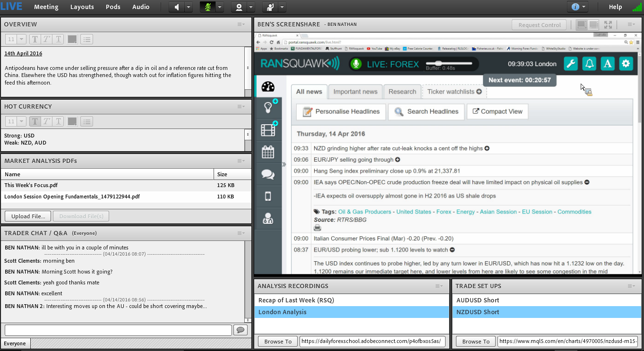Image resolution: width=644 pixels, height=351 pixels.
Task: Open the webcam options dropdown arrow
Action: 251,7
